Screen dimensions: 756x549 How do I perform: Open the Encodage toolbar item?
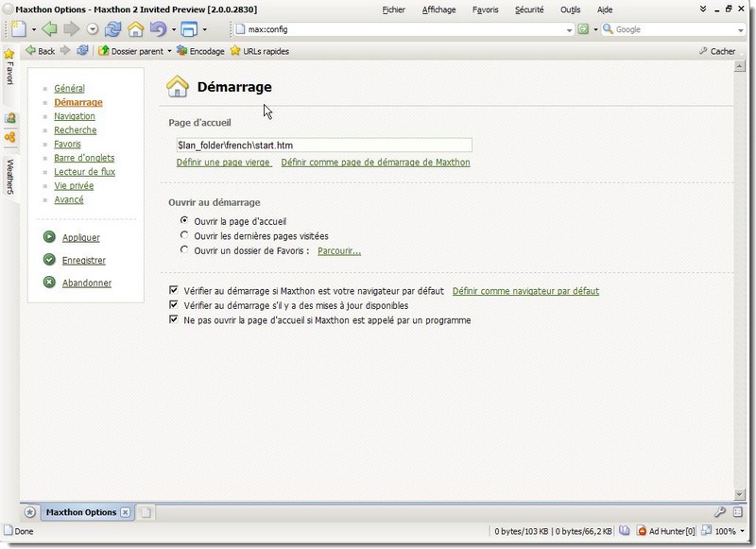pyautogui.click(x=200, y=51)
